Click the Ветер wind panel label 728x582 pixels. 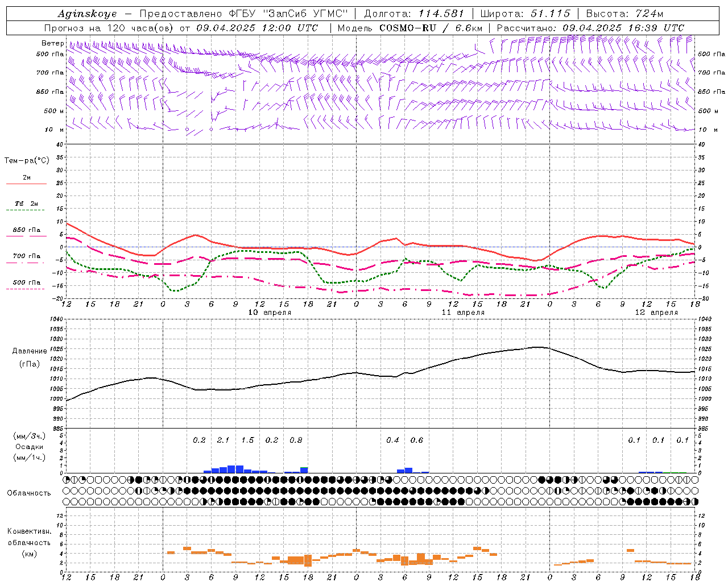[53, 43]
